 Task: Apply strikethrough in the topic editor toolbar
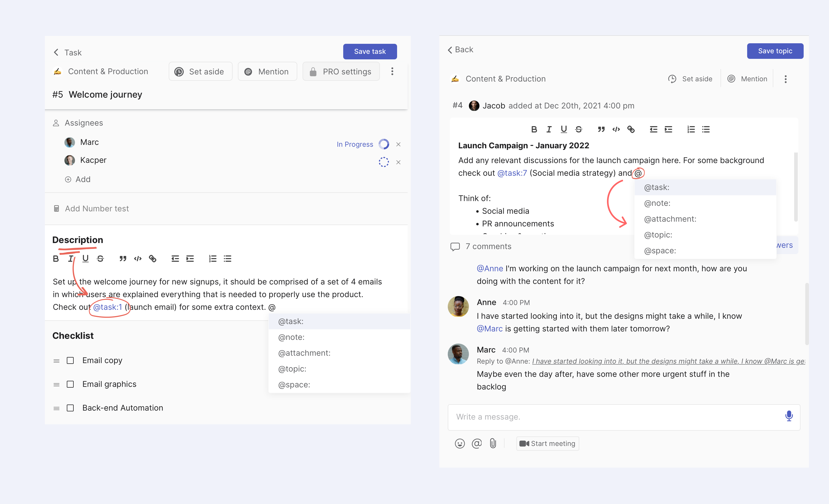[579, 130]
